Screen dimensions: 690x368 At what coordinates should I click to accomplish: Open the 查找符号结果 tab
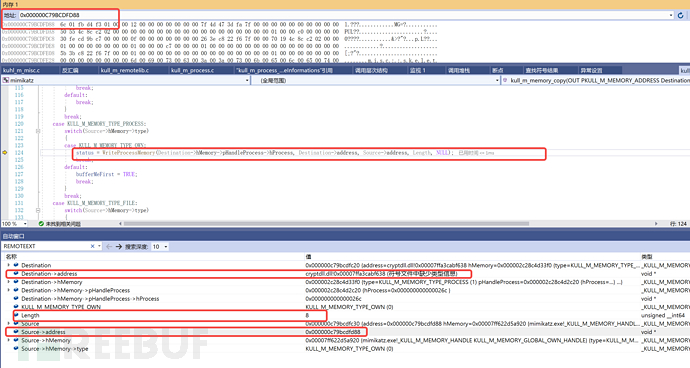pos(541,70)
